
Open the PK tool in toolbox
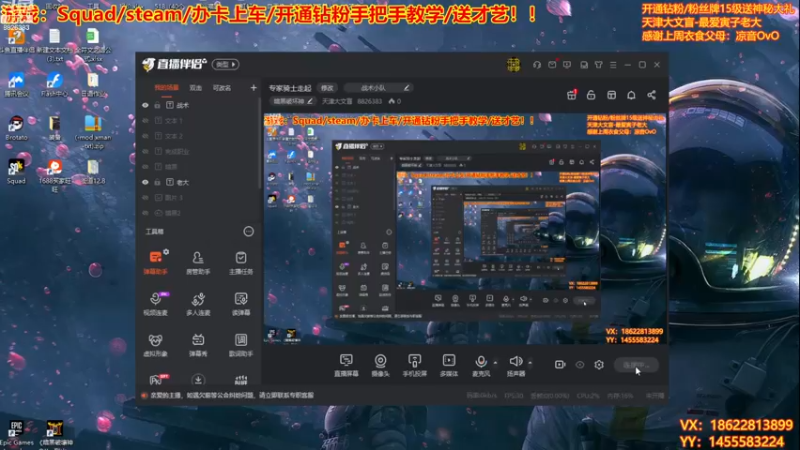pyautogui.click(x=157, y=380)
